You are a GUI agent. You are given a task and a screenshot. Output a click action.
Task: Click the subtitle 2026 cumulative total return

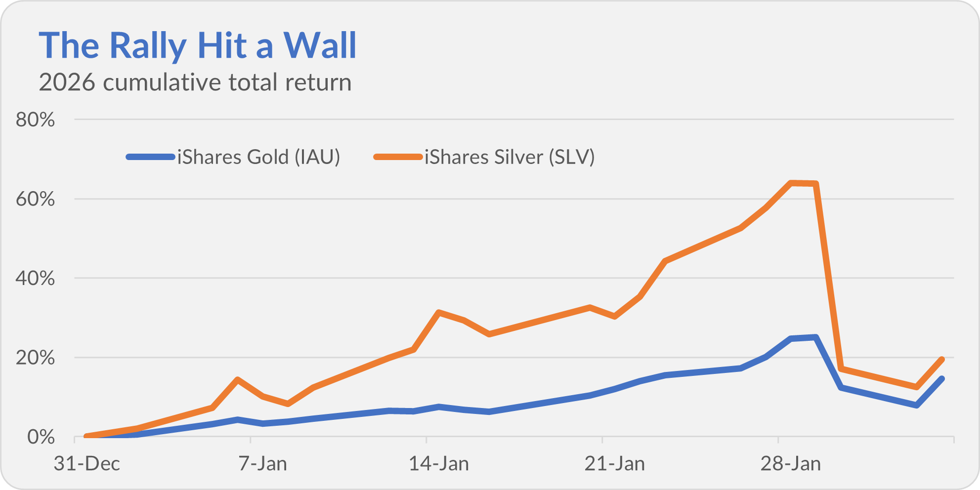point(195,82)
